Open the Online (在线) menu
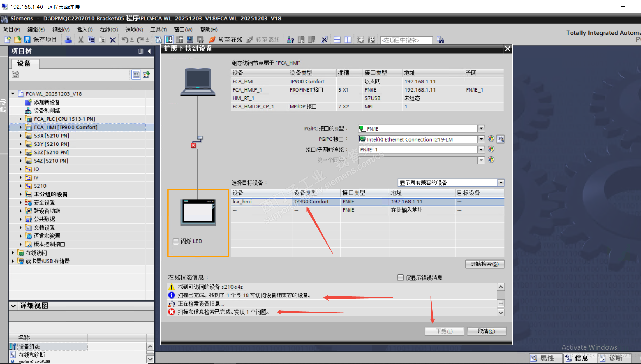This screenshot has height=364, width=641. click(x=109, y=30)
